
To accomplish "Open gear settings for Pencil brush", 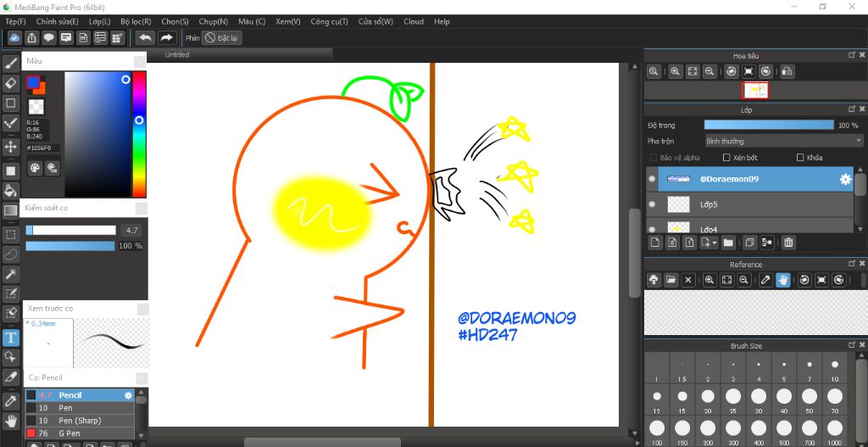I will click(129, 395).
